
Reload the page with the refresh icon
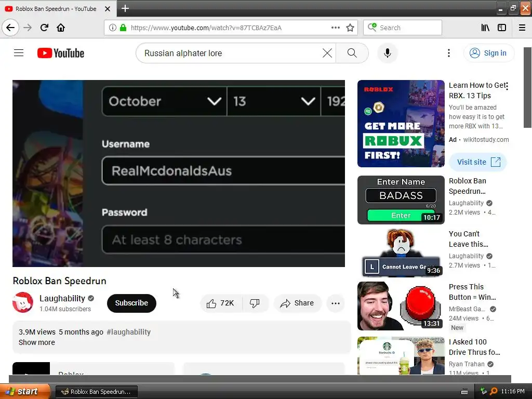pyautogui.click(x=44, y=28)
